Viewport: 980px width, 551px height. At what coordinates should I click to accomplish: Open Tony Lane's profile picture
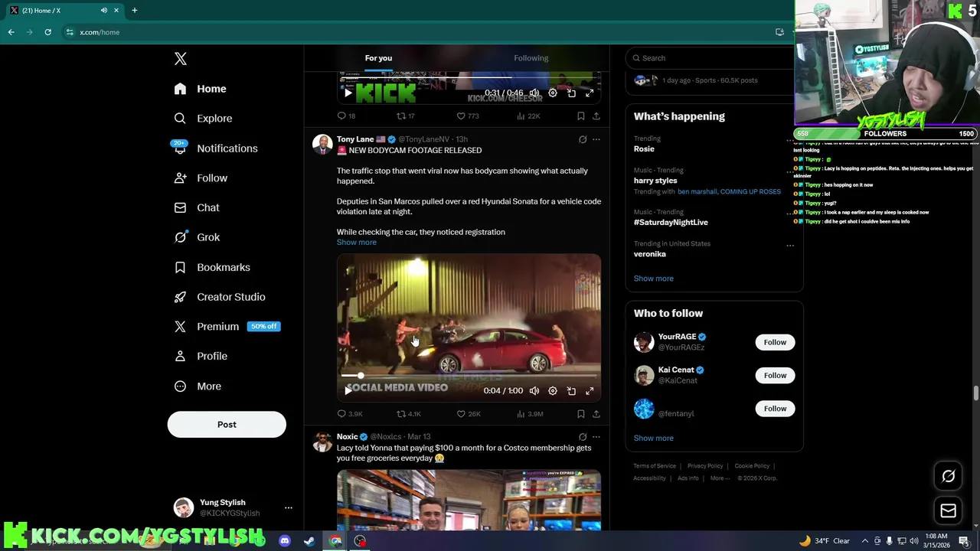pyautogui.click(x=322, y=145)
